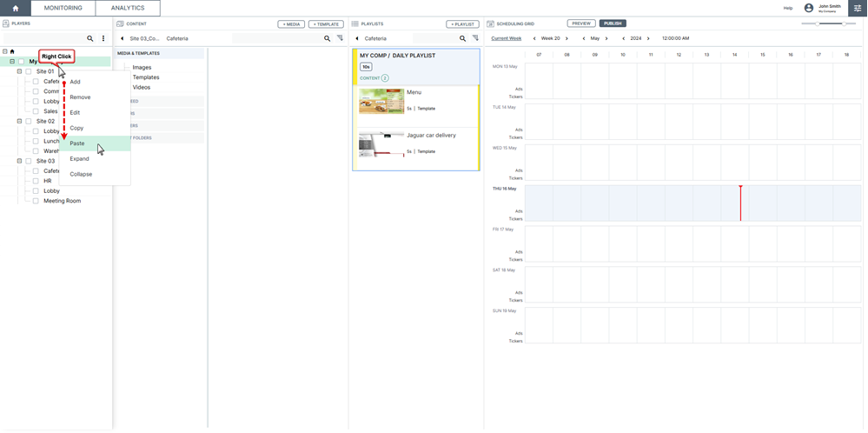868x433 pixels.
Task: Click the home root node in the players tree
Action: pyautogui.click(x=12, y=51)
